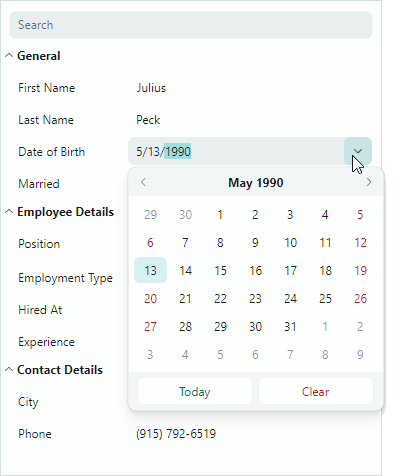Select May 14 in the calendar
This screenshot has height=476, width=394.
click(x=185, y=270)
